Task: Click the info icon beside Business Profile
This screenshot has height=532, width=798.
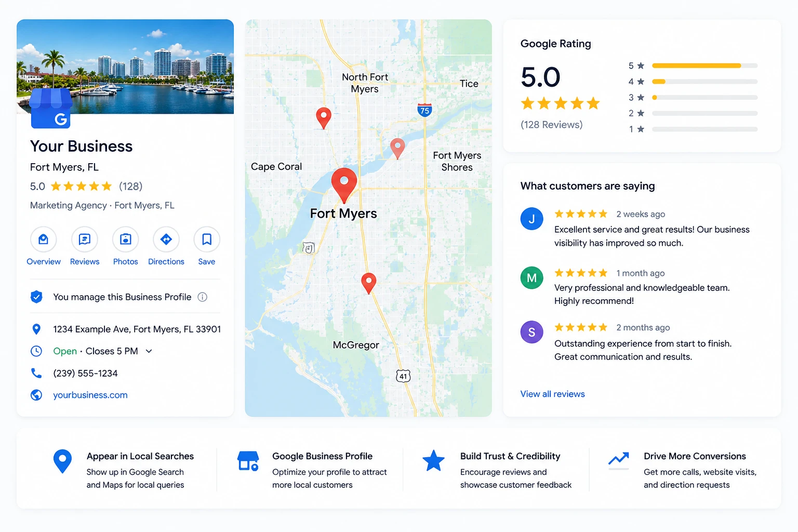Action: [x=203, y=297]
